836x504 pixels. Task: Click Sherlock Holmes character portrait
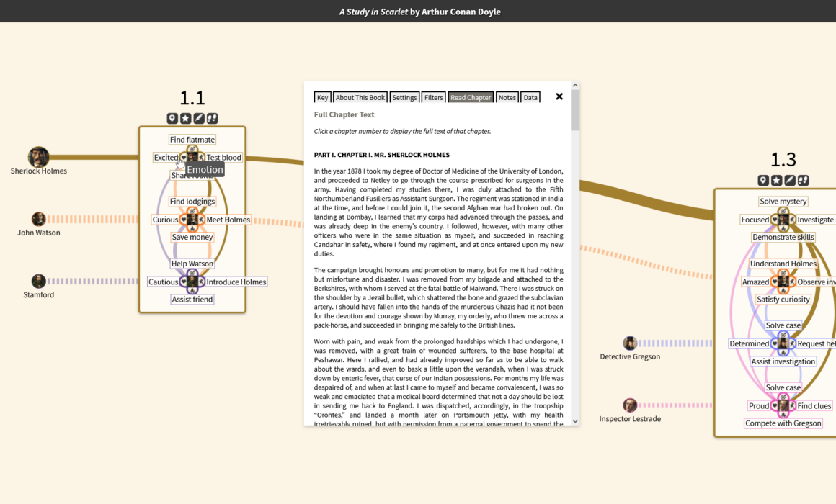click(x=38, y=157)
